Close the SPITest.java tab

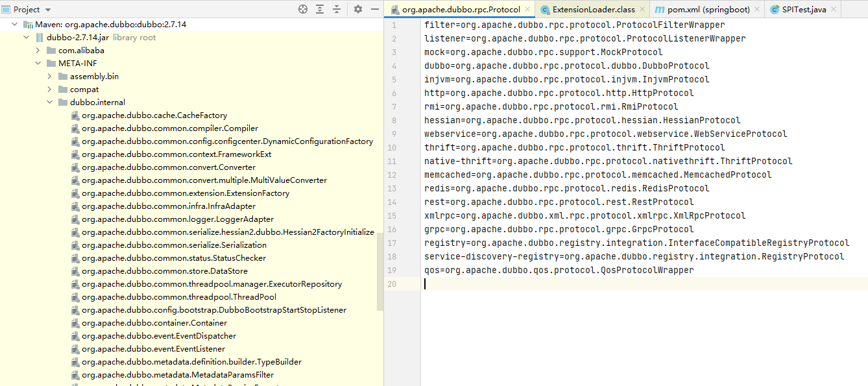pos(834,10)
